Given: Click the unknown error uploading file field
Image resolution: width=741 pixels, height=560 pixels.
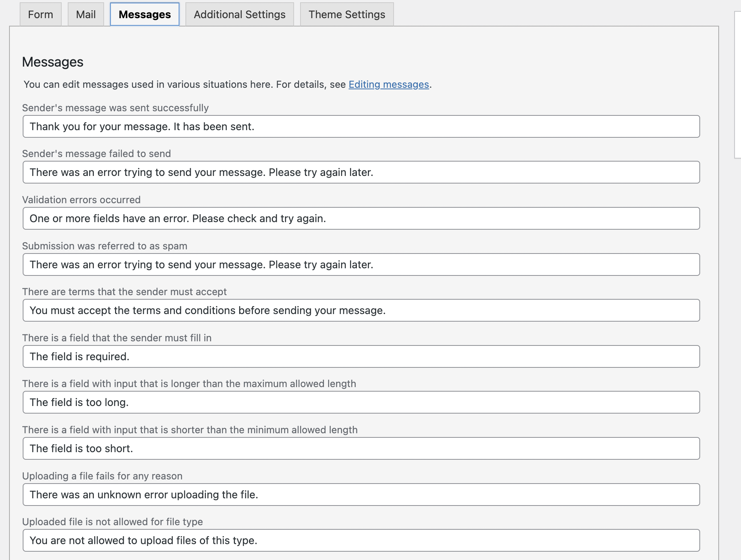Looking at the screenshot, I should pyautogui.click(x=361, y=495).
